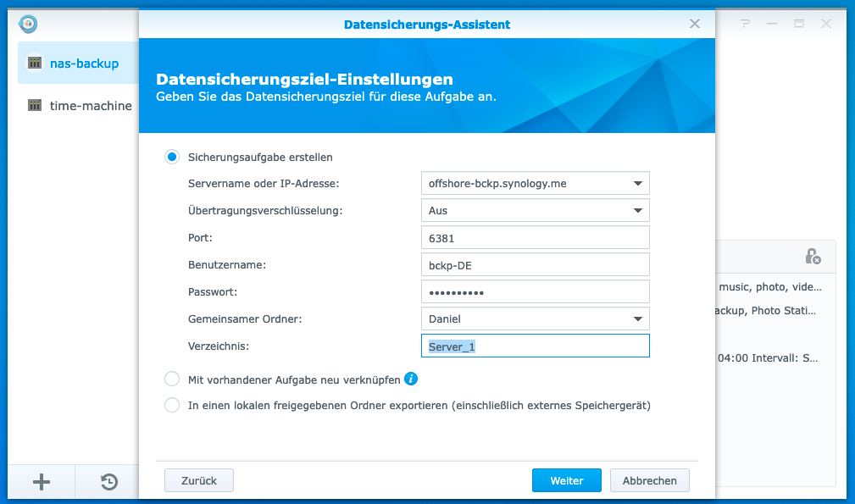Choose Mit vorhandener Aufgabe neu verknüpfen
This screenshot has height=504, width=855.
click(x=172, y=379)
